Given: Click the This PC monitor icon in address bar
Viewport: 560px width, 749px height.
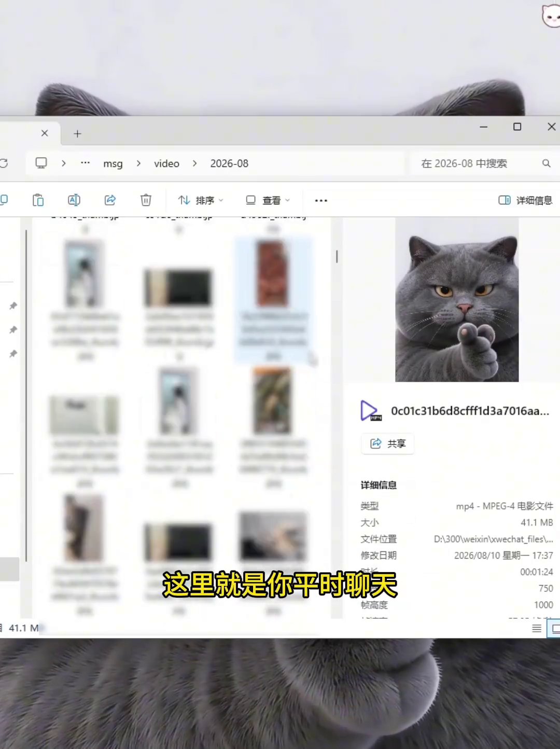Looking at the screenshot, I should click(41, 163).
